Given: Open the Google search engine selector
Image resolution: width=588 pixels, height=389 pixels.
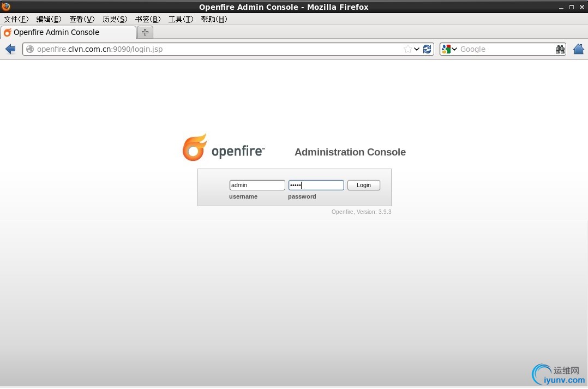Looking at the screenshot, I should [x=449, y=49].
